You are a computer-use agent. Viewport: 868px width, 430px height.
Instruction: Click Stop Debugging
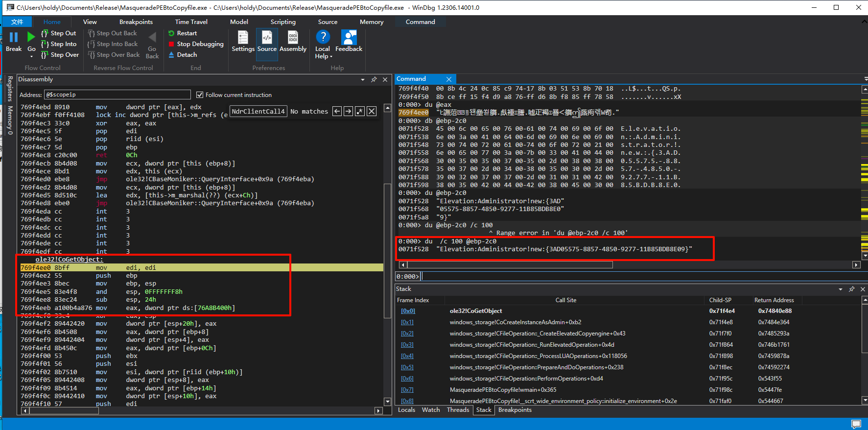(196, 44)
